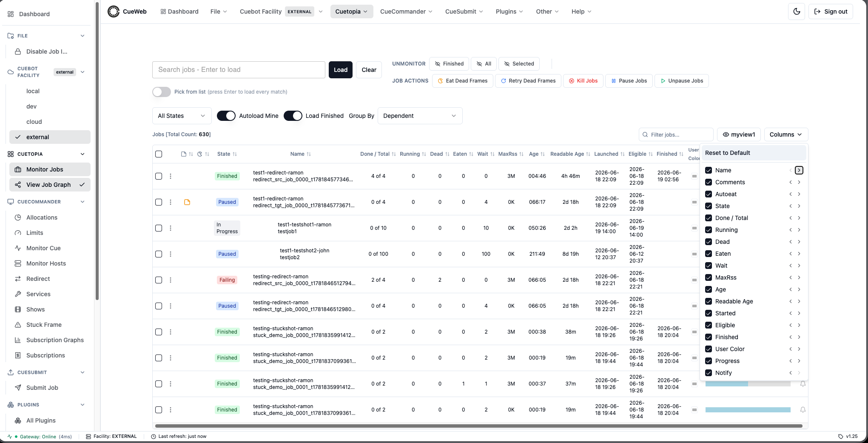868x443 pixels.
Task: Open comment icon on redirect_tgt paused job
Action: coord(187,202)
